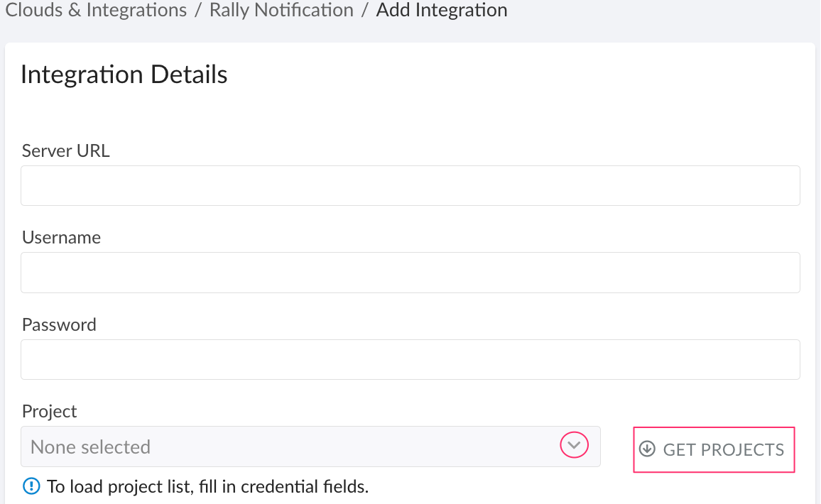821x504 pixels.
Task: Click the circular download icon on GET PROJECTS
Action: 648,449
